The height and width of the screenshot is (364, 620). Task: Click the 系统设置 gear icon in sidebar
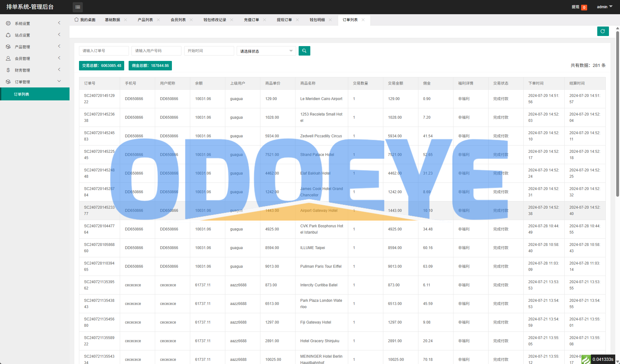tap(8, 23)
